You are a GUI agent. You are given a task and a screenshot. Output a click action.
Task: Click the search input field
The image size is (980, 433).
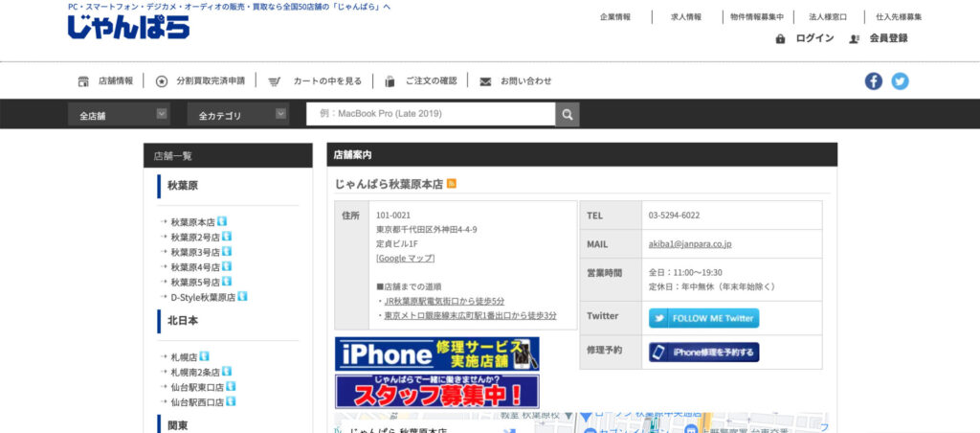click(x=431, y=114)
